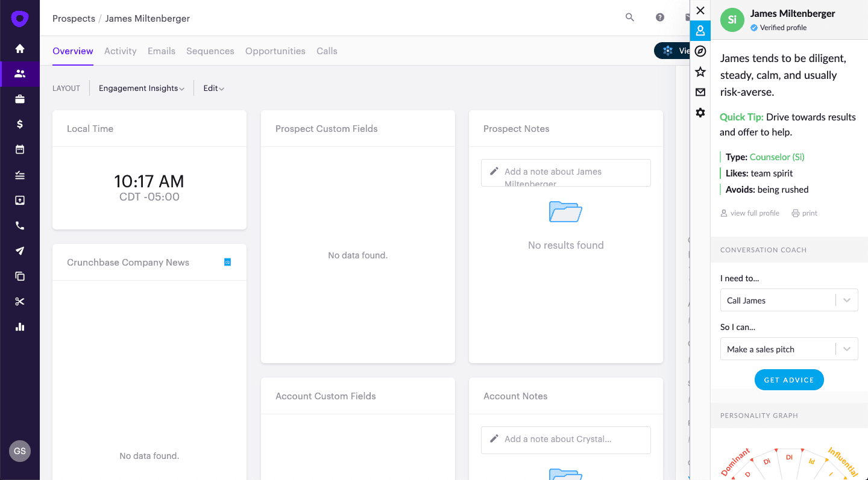Open Crystal settings gear icon
868x480 pixels.
coord(700,113)
